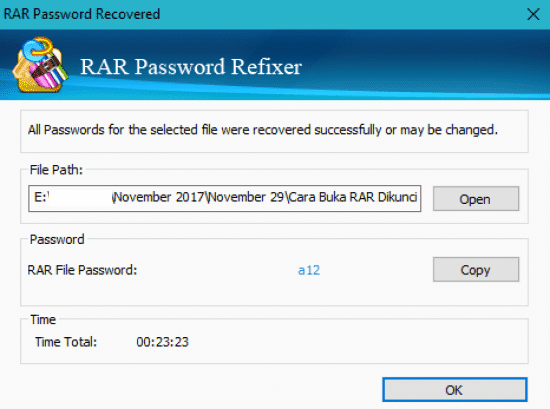Click the 'RAR File Password:' label
The image size is (550, 409).
click(x=82, y=270)
